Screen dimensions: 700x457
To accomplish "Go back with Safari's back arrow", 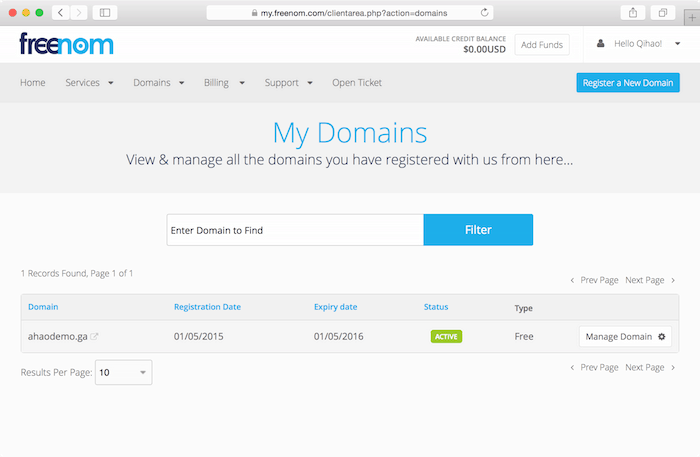I will (60, 12).
